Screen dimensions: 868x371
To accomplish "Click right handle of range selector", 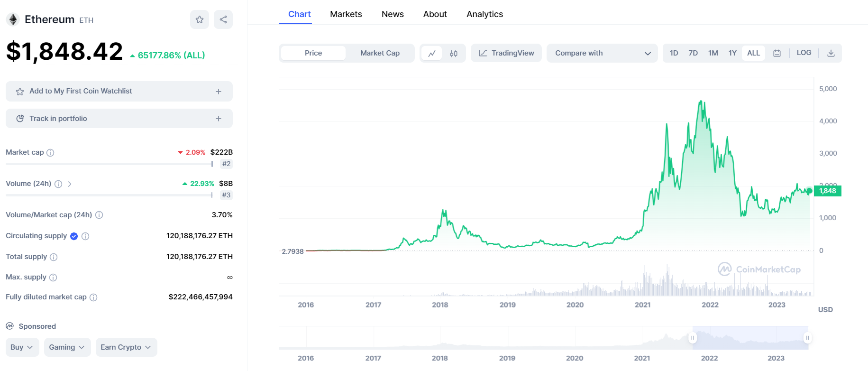I will pos(807,338).
